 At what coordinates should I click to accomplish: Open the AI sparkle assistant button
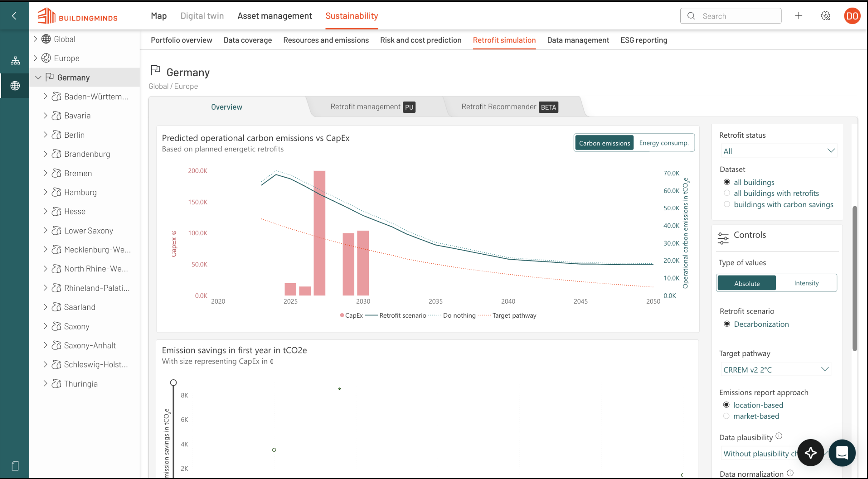point(811,452)
